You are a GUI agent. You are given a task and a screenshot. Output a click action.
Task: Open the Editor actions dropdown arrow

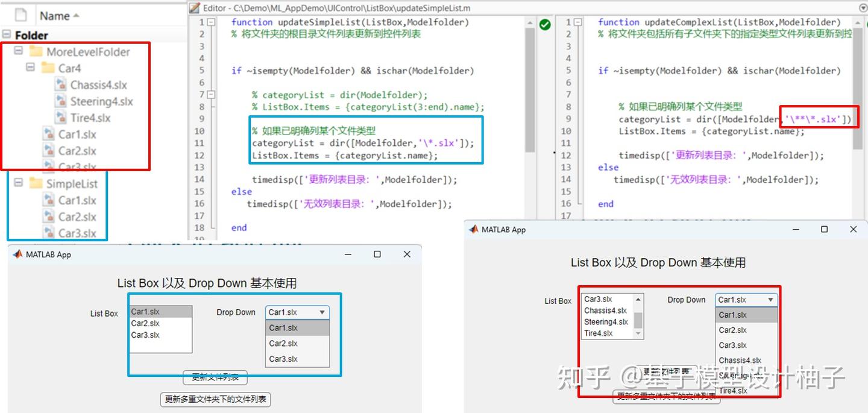862,7
